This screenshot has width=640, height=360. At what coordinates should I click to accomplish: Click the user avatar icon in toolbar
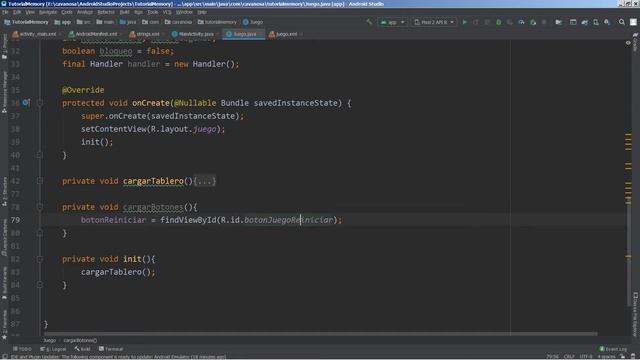point(633,22)
